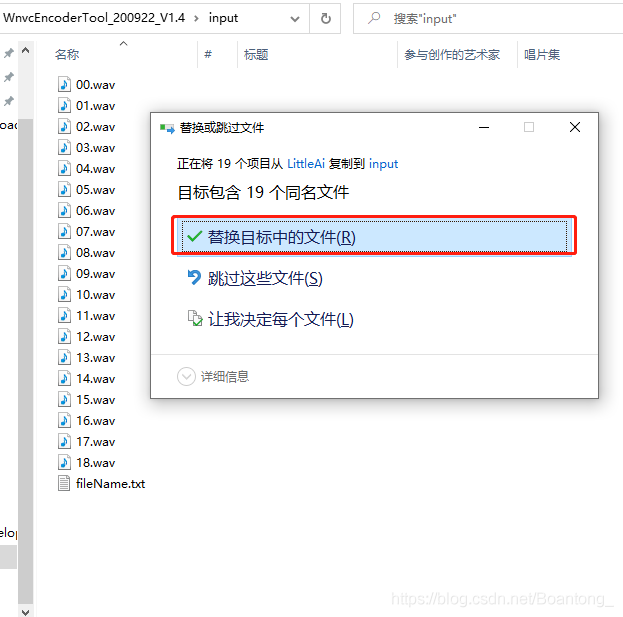Screen dimensions: 623x617
Task: Click the audio icon of 02.wav
Action: click(x=64, y=126)
